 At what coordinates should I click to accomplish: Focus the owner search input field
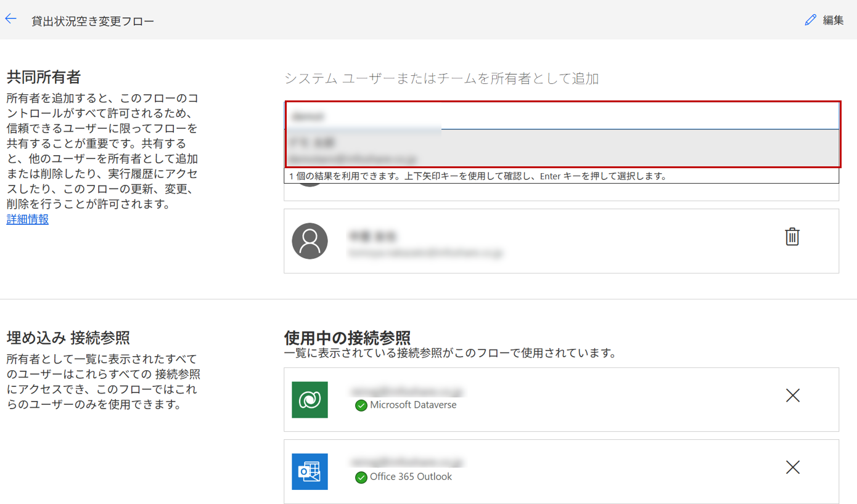point(561,116)
